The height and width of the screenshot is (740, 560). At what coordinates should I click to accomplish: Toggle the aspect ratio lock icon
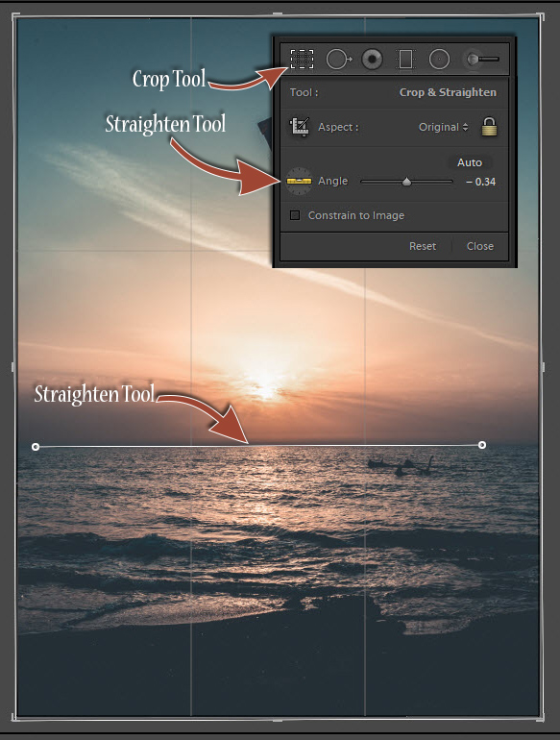tap(489, 127)
